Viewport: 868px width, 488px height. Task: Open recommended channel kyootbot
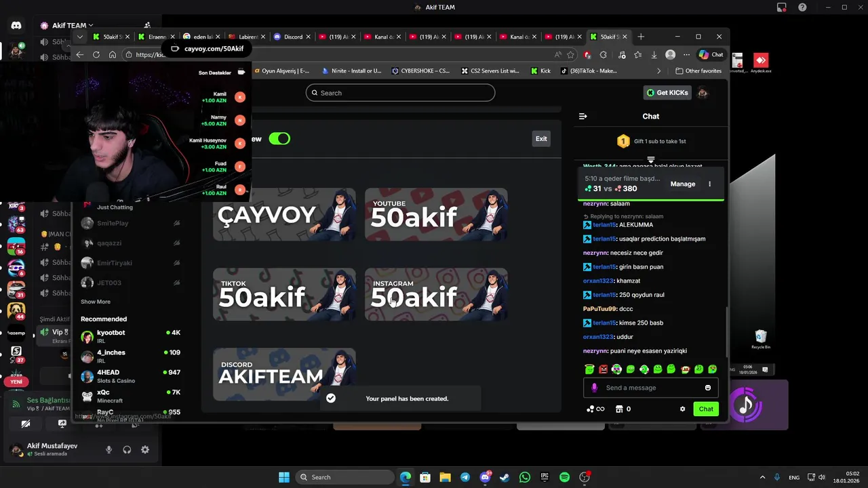pos(130,335)
